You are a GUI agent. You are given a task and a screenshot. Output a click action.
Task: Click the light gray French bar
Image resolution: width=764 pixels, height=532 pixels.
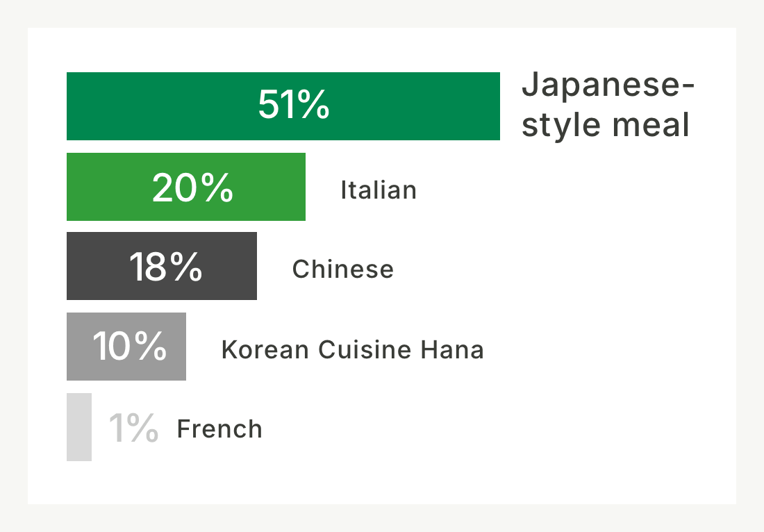click(x=79, y=426)
